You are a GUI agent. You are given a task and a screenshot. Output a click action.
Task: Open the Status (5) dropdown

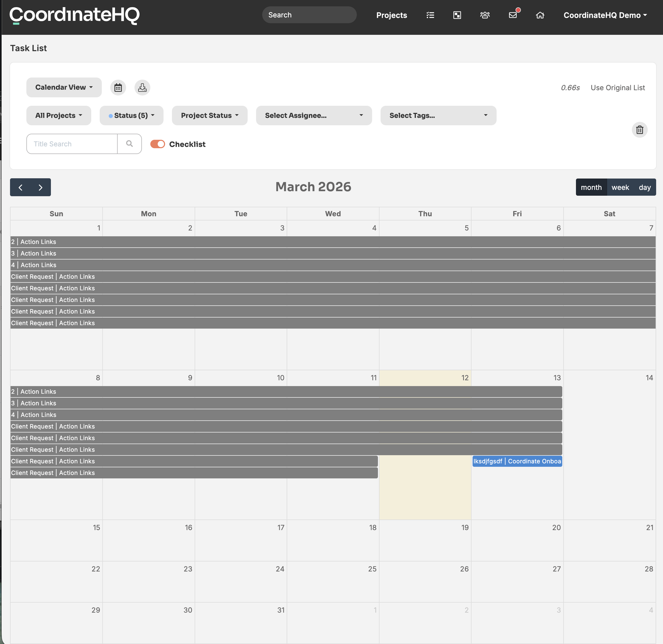tap(131, 116)
